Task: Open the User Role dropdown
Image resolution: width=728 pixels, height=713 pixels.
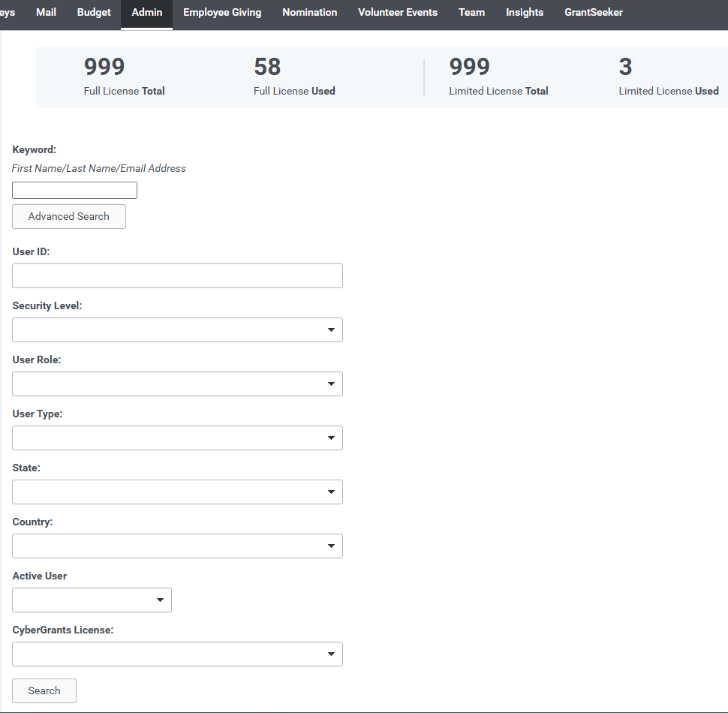Action: pos(177,384)
